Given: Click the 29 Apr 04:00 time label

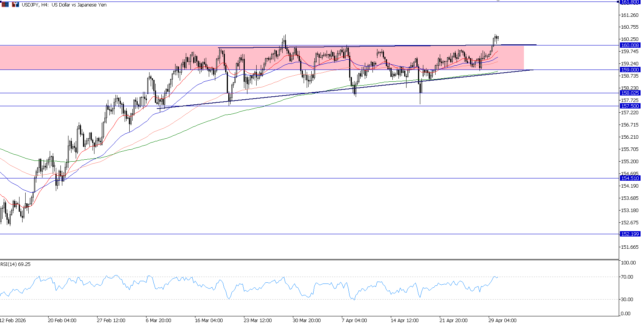Looking at the screenshot, I should 502,320.
